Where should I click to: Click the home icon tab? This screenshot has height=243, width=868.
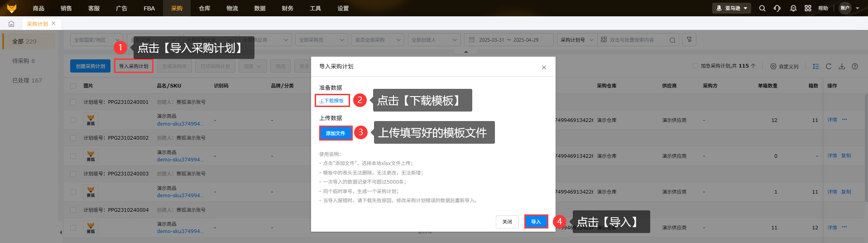click(x=11, y=24)
